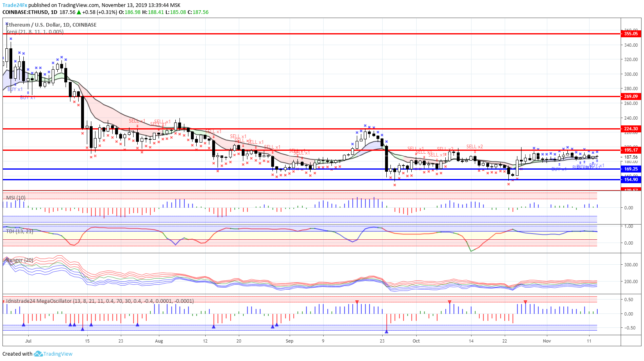Click the TradingView logo at the bottom

coord(38,354)
